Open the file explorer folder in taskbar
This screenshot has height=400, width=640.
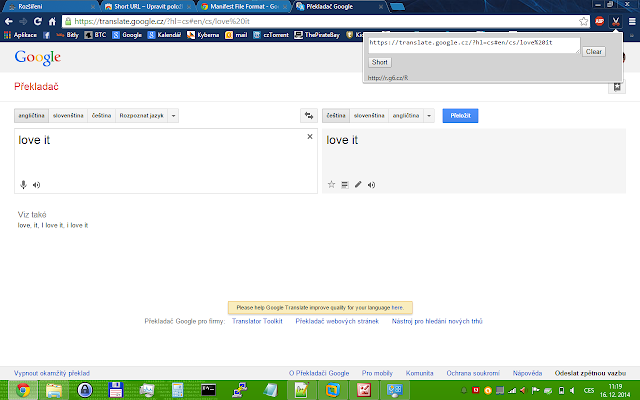pos(54,390)
